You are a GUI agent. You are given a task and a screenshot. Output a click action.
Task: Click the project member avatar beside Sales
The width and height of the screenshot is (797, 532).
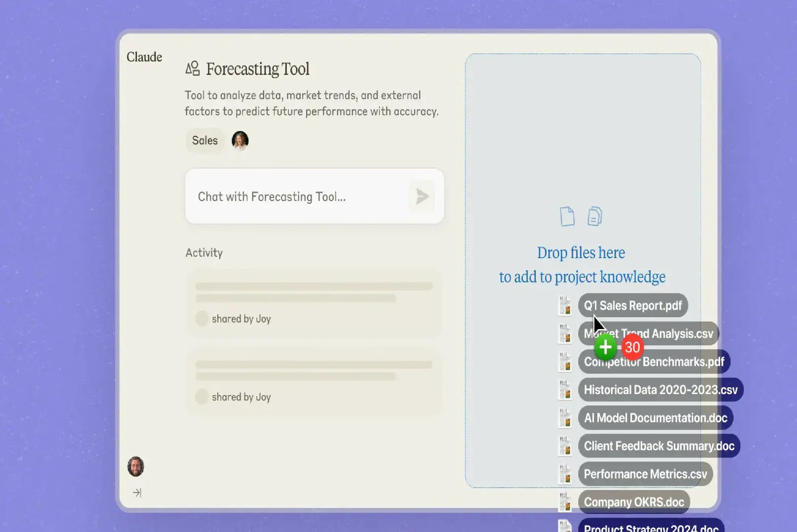tap(240, 140)
